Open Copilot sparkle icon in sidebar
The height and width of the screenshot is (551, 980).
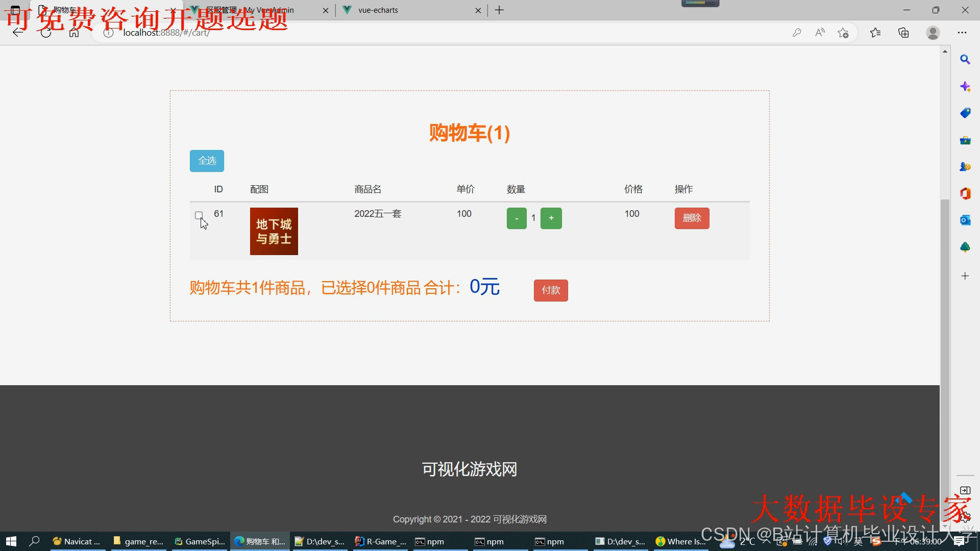point(965,87)
